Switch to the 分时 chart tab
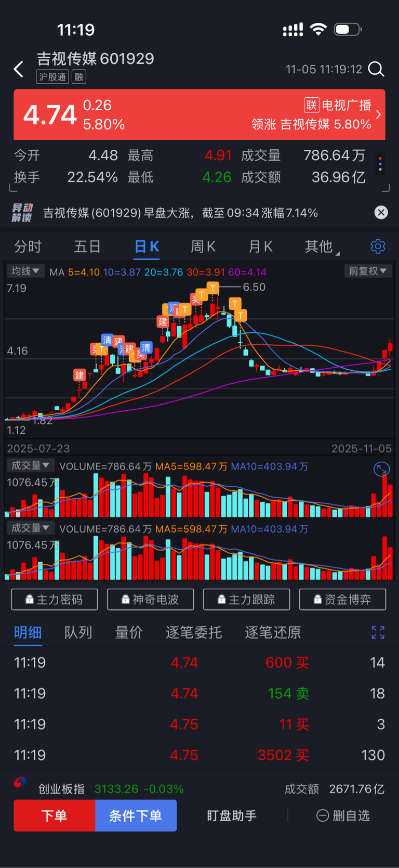 pyautogui.click(x=28, y=247)
